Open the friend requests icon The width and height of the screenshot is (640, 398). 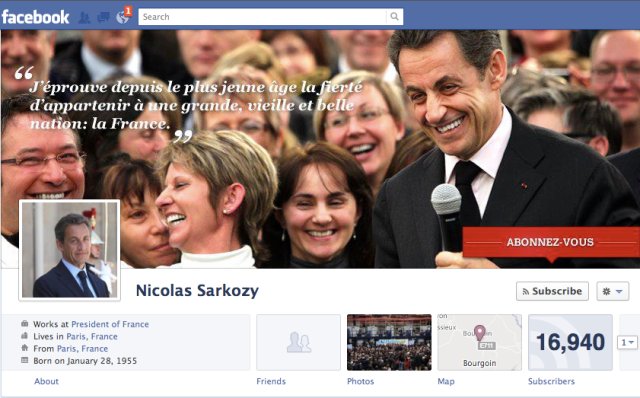coord(84,17)
